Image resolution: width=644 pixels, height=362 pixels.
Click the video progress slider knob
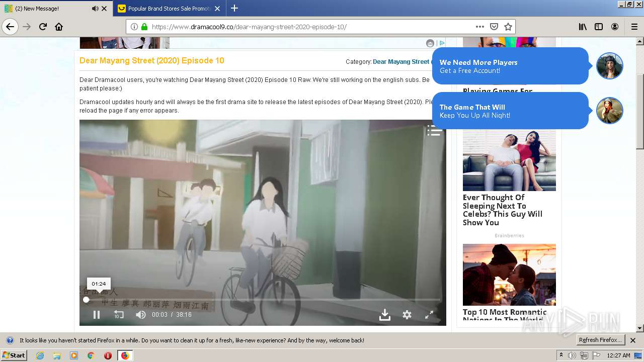click(x=86, y=300)
